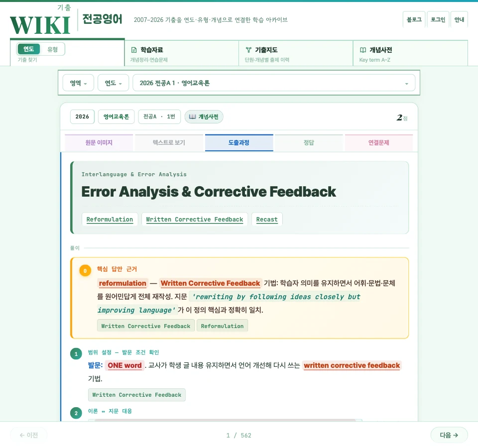Open the 연도 dropdown filter

[113, 83]
